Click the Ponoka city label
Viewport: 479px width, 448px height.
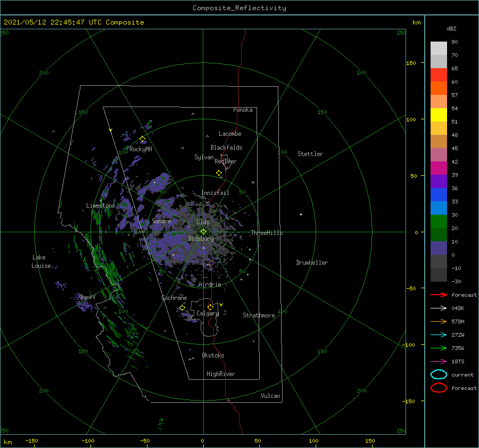243,110
